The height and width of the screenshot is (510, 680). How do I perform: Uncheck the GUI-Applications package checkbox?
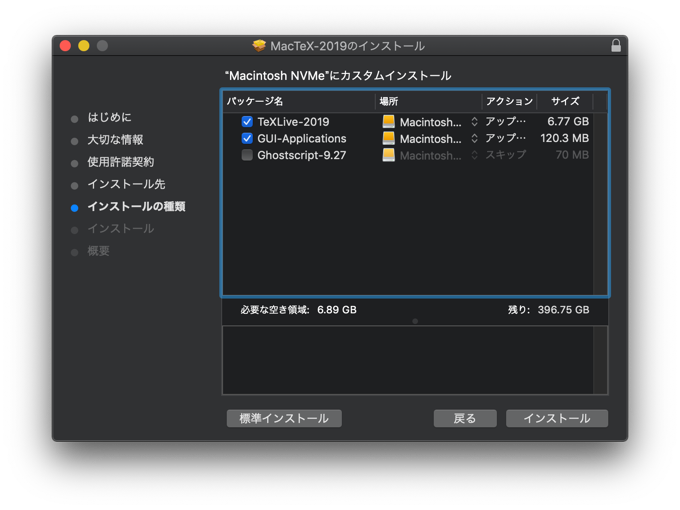(x=247, y=138)
